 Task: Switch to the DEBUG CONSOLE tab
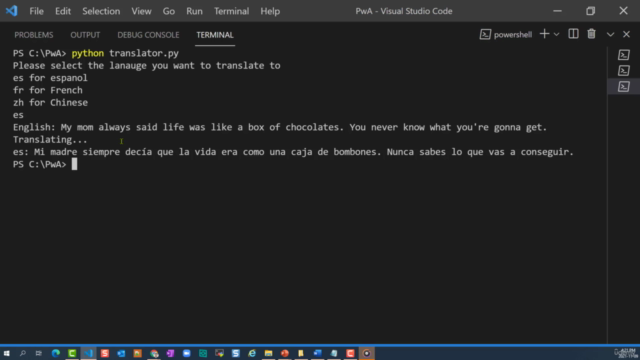[148, 35]
